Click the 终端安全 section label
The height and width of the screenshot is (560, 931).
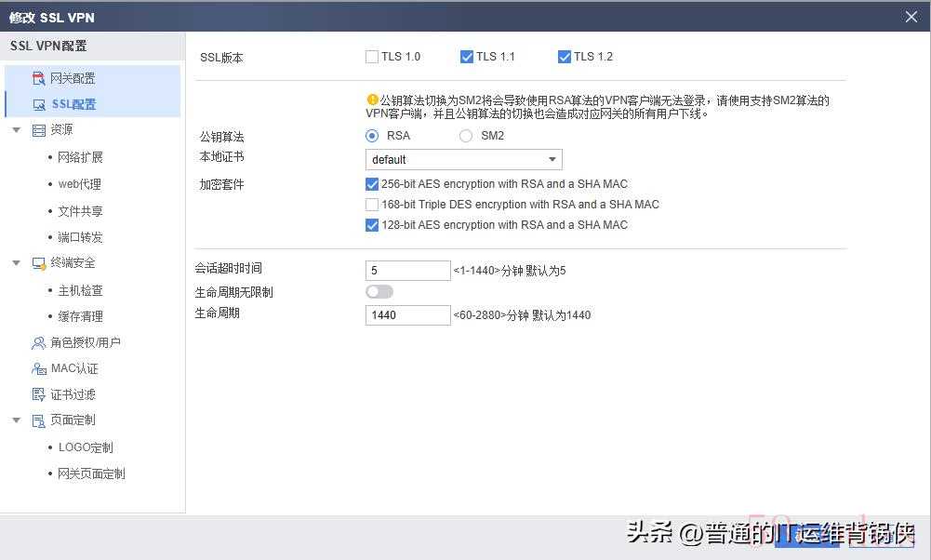click(x=73, y=262)
